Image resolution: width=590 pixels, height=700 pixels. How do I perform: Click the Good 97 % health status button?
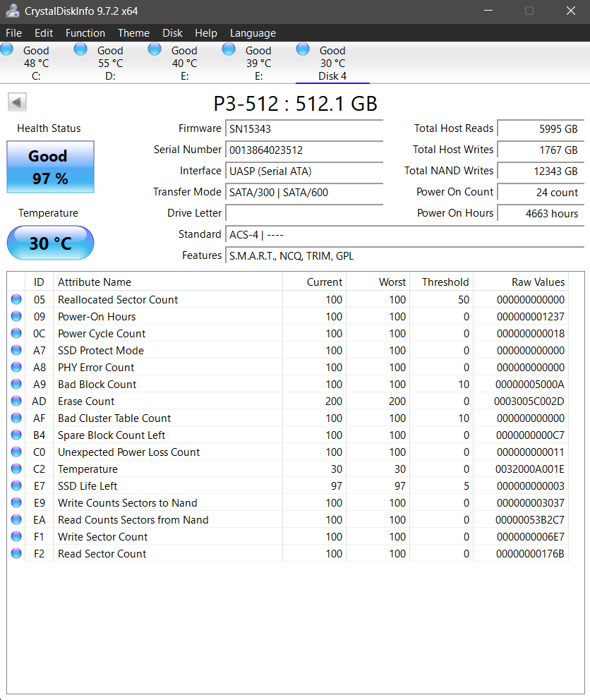[x=51, y=167]
